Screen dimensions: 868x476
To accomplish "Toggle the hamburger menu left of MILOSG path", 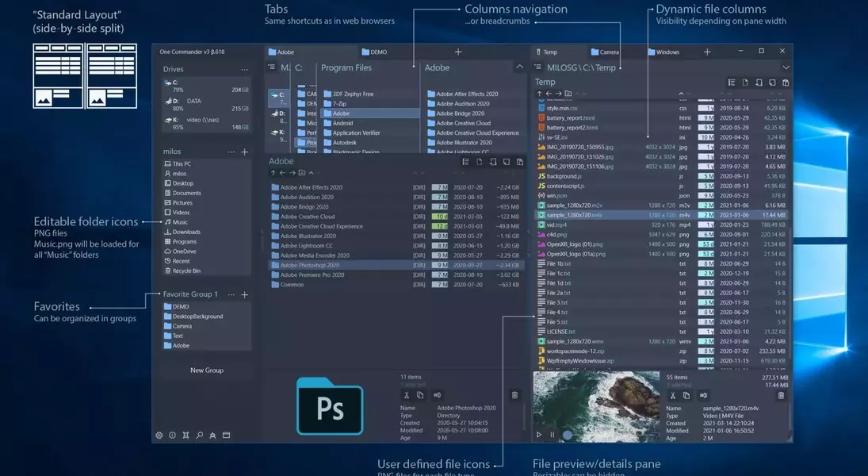I will (538, 67).
